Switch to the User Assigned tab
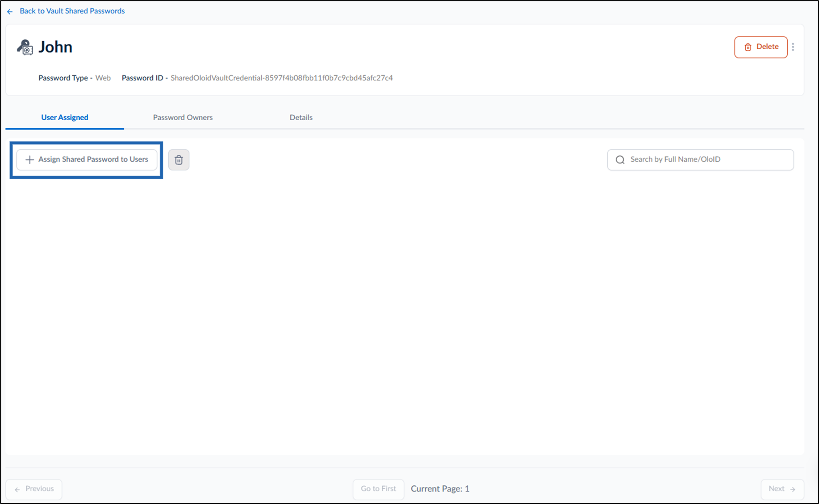 pos(65,117)
